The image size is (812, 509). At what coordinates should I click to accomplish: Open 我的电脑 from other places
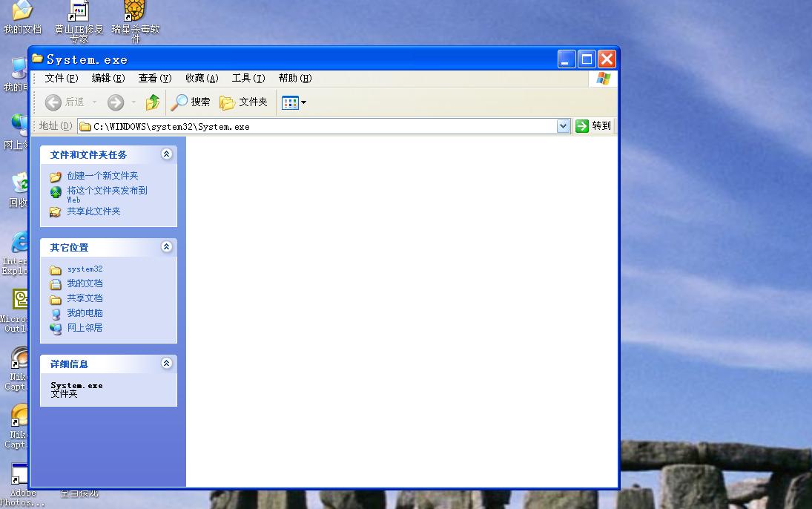point(85,313)
